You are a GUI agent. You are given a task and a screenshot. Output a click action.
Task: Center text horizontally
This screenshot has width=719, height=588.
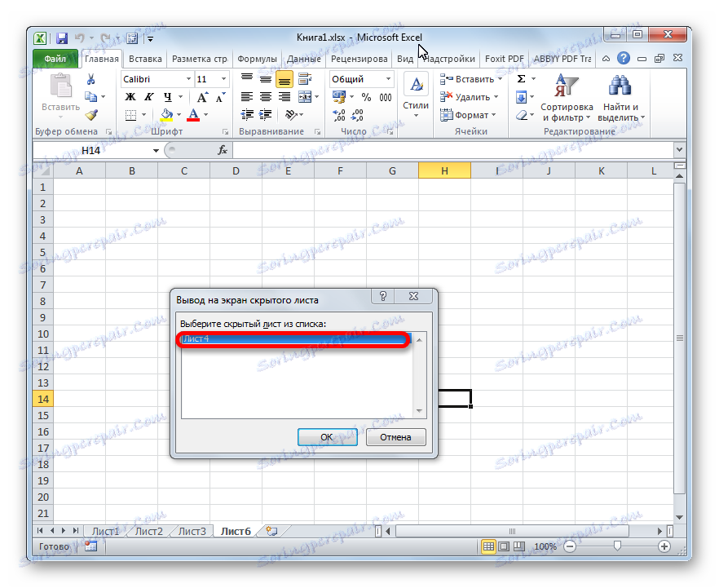tap(266, 97)
